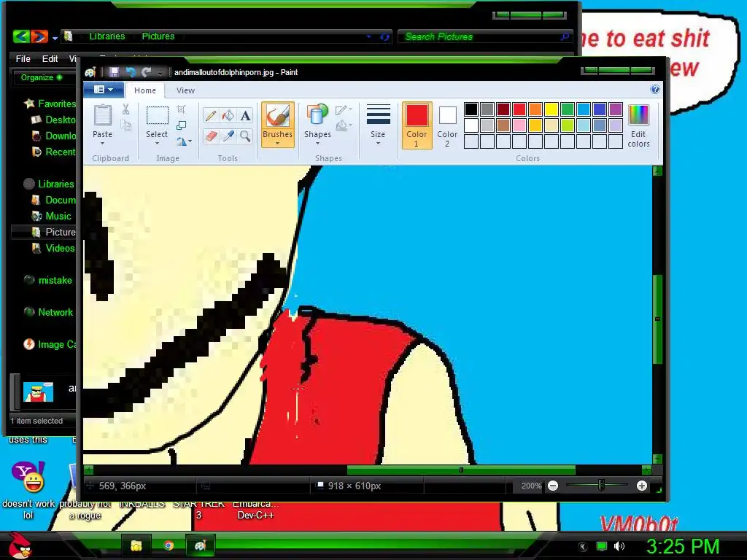This screenshot has height=560, width=747.
Task: Open the Paint application menu button
Action: (104, 90)
